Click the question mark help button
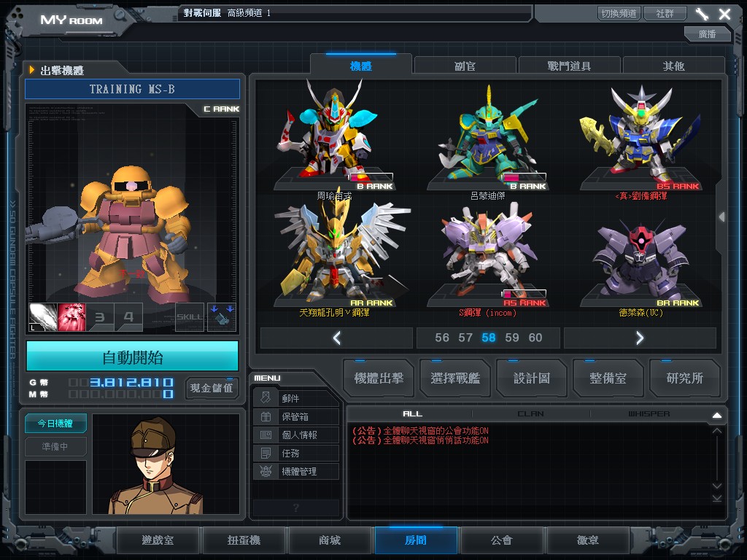 click(296, 507)
